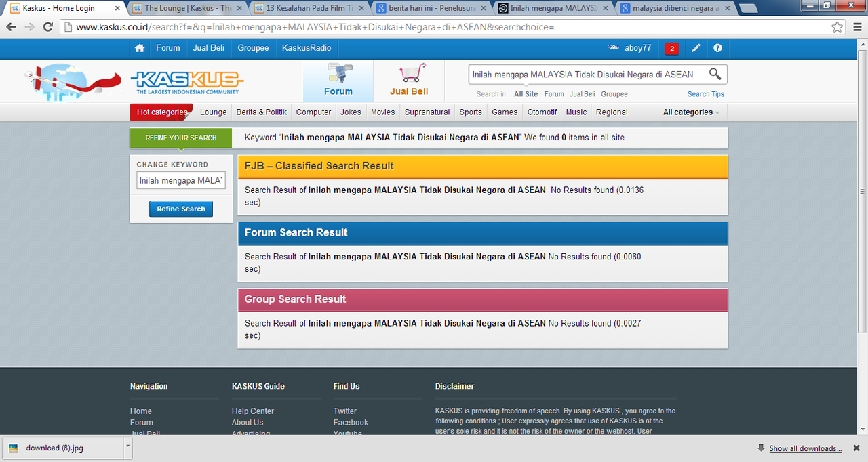Click the Change Keyword input field
Screen dimensions: 868x462
tap(181, 180)
